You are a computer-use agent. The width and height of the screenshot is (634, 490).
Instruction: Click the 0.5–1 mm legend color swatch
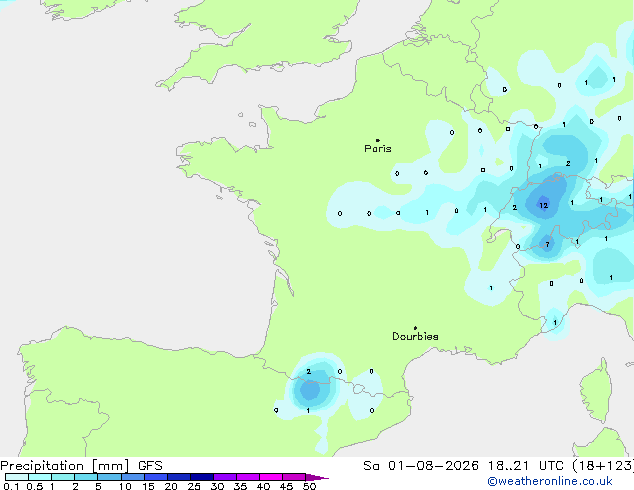(x=40, y=477)
